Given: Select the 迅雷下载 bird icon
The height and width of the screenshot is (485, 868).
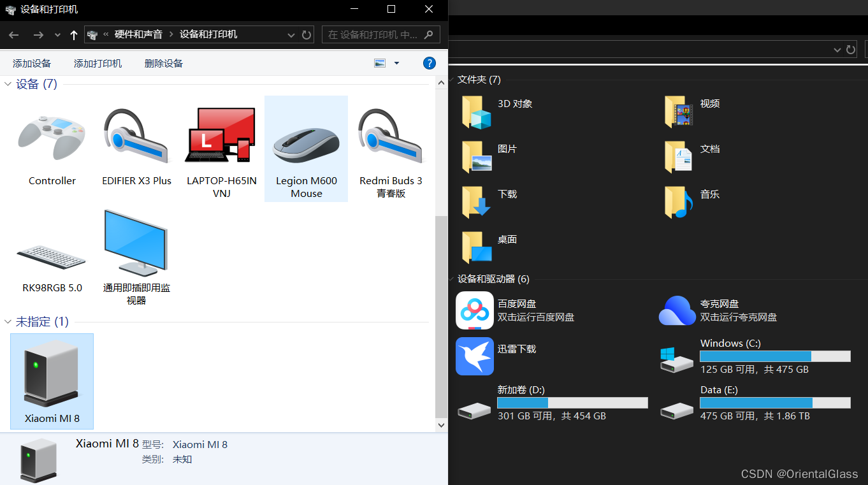Looking at the screenshot, I should point(475,356).
